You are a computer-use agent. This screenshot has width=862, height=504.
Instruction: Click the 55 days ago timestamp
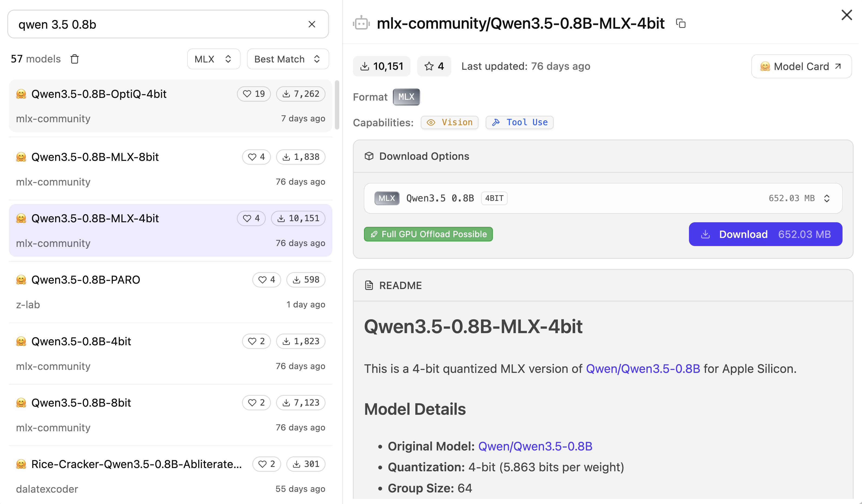tap(300, 489)
